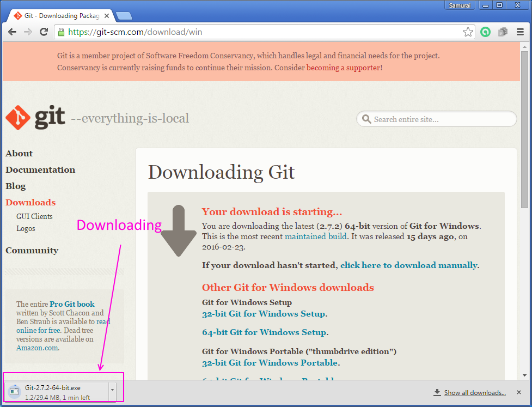Go back with the browser back arrow
The height and width of the screenshot is (407, 532).
pyautogui.click(x=12, y=32)
